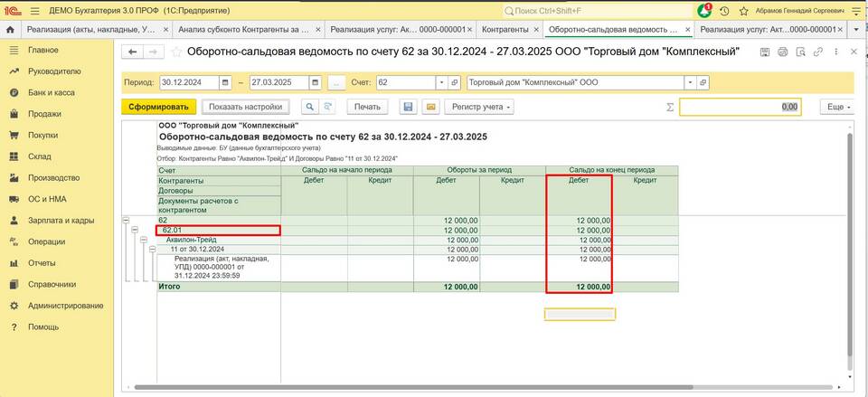The width and height of the screenshot is (868, 397).
Task: Switch to Реализация (акты, накладные) tab
Action: point(91,29)
